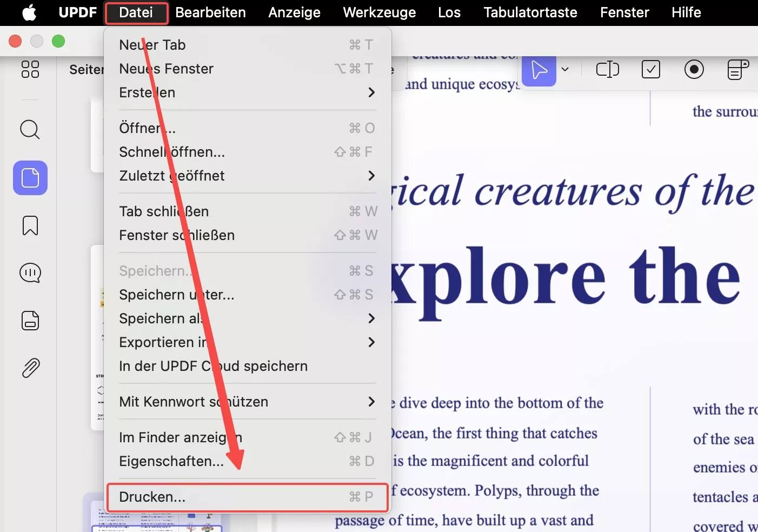Open the grid overview in the sidebar
758x532 pixels.
(30, 69)
